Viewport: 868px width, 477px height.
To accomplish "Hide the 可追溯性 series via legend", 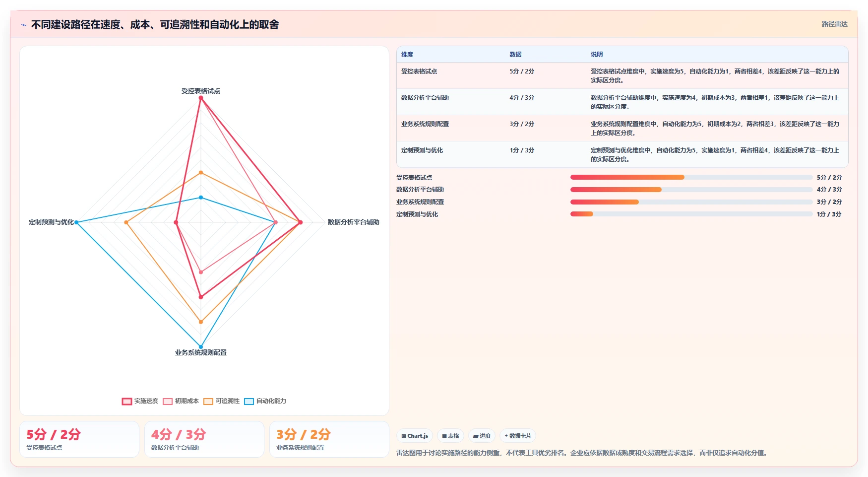I will click(x=222, y=401).
